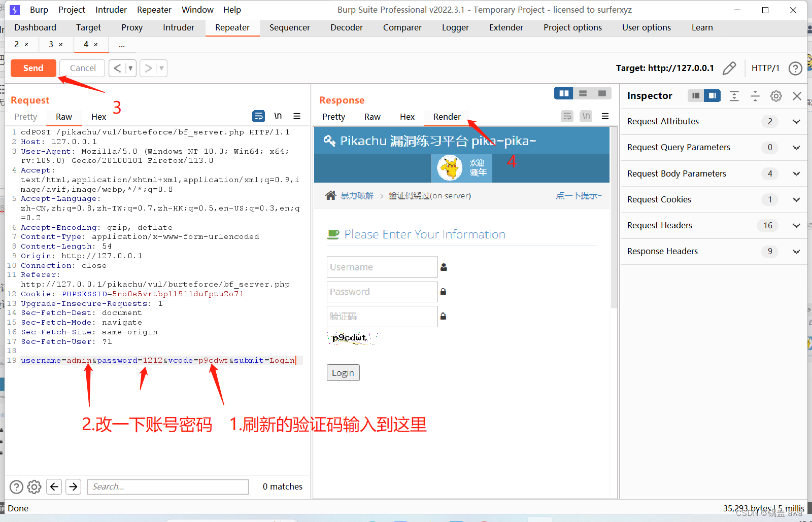Dock Inspector layout to right option
The height and width of the screenshot is (522, 812).
tap(712, 95)
